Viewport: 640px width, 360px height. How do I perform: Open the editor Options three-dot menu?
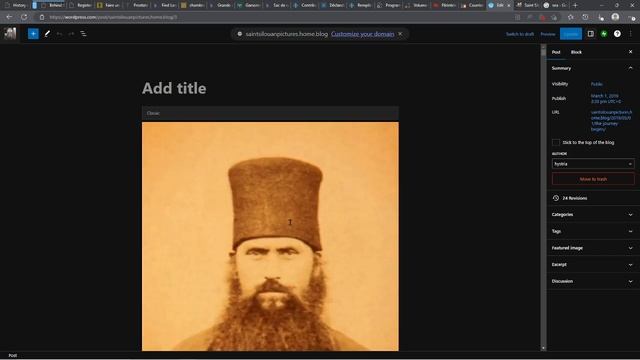pyautogui.click(x=631, y=34)
